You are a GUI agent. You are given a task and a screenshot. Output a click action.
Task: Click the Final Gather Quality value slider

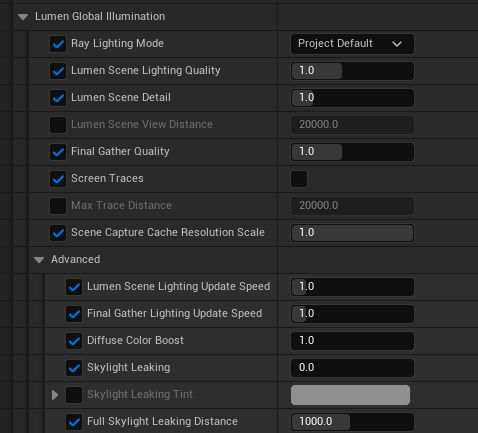click(352, 152)
